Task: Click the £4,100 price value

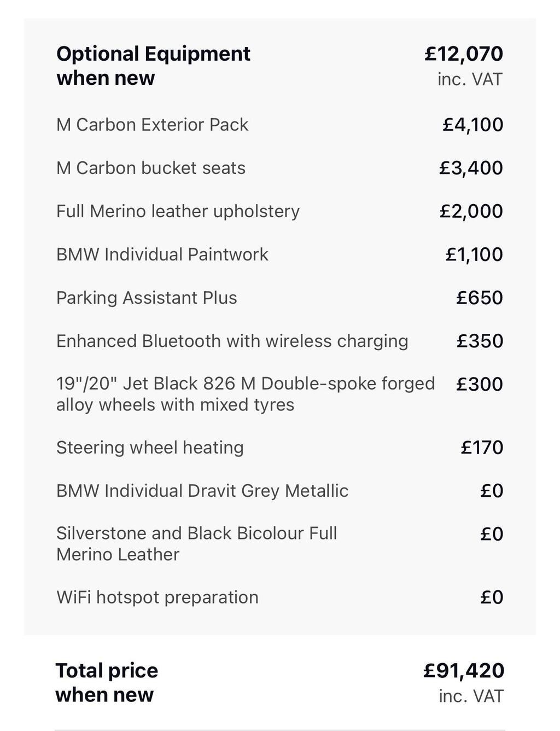Action: pos(472,125)
